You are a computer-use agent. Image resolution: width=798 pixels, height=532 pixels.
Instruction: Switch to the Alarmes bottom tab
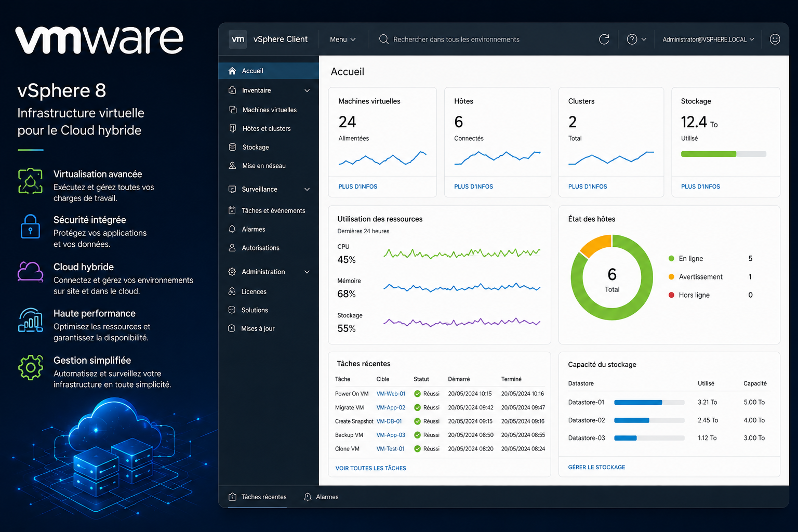point(321,497)
